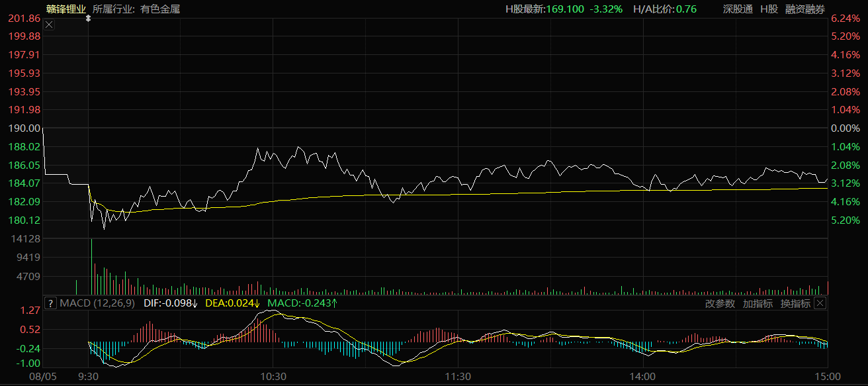Click the 193.95 price axis label
The height and width of the screenshot is (386, 868).
tap(24, 91)
